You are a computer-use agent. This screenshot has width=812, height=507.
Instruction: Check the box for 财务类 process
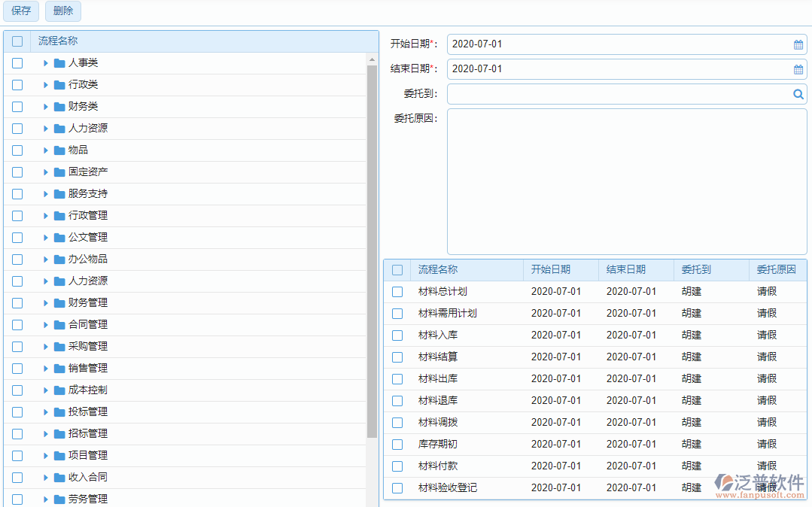point(17,107)
